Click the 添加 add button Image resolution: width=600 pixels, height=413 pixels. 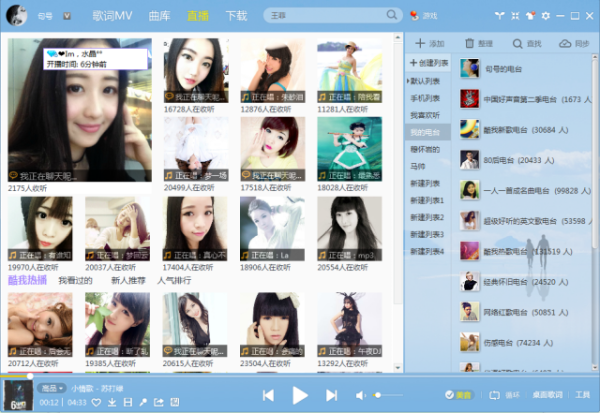tap(429, 43)
